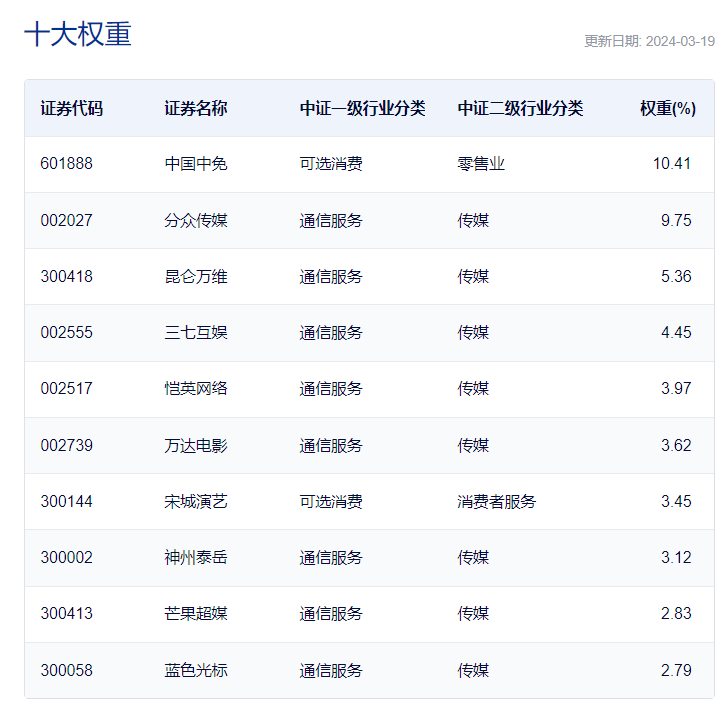Viewport: 727px width, 707px height.
Task: Select security code 300058
Action: [x=66, y=670]
